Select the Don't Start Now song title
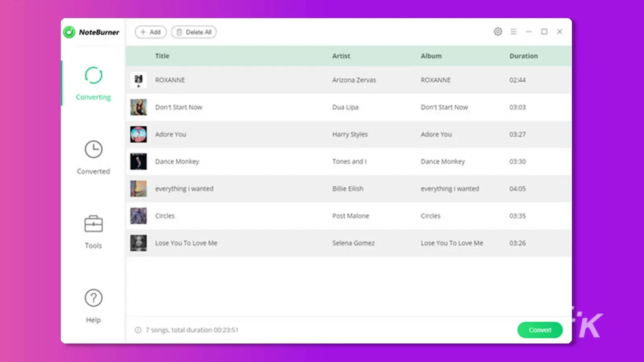 (179, 107)
